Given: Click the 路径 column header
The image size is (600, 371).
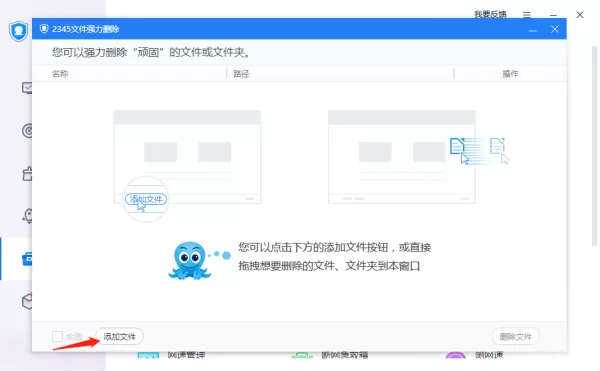Looking at the screenshot, I should [241, 74].
